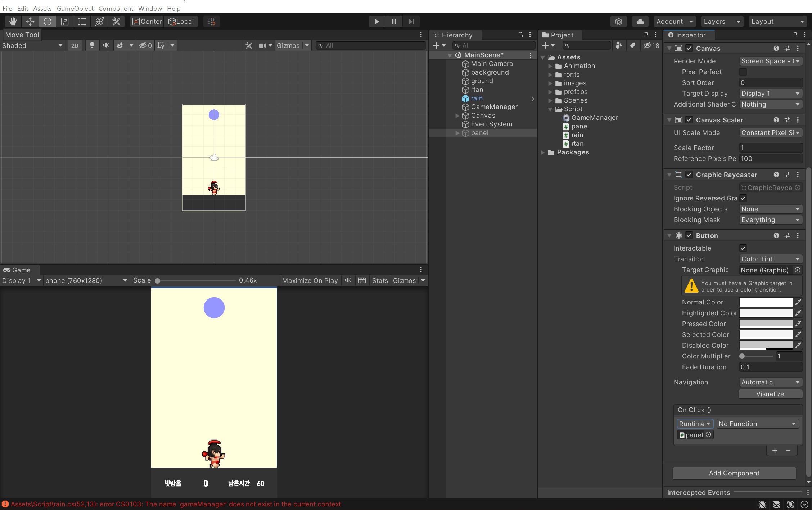This screenshot has width=812, height=510.
Task: Toggle Maximize On Play
Action: click(x=310, y=280)
